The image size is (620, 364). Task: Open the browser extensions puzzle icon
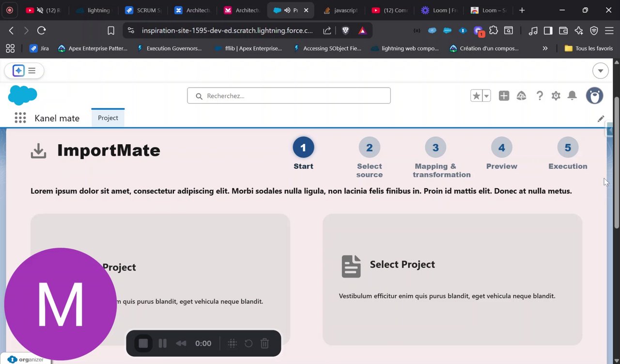(494, 30)
